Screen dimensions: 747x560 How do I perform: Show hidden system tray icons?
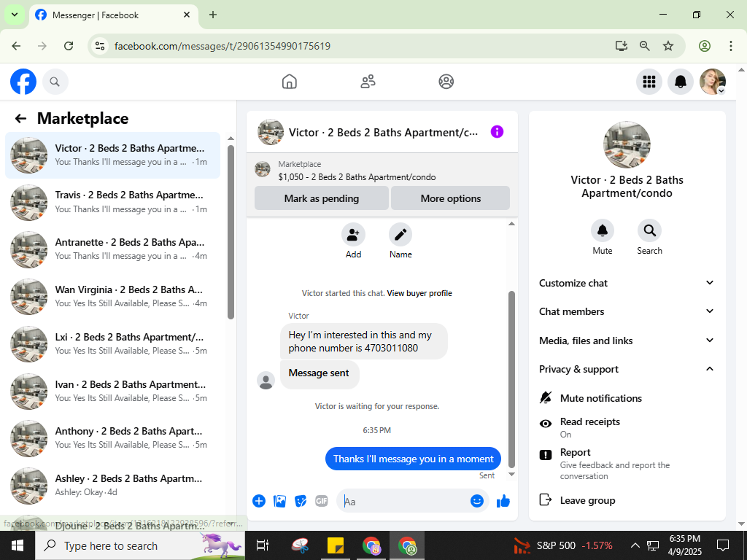[x=635, y=545]
